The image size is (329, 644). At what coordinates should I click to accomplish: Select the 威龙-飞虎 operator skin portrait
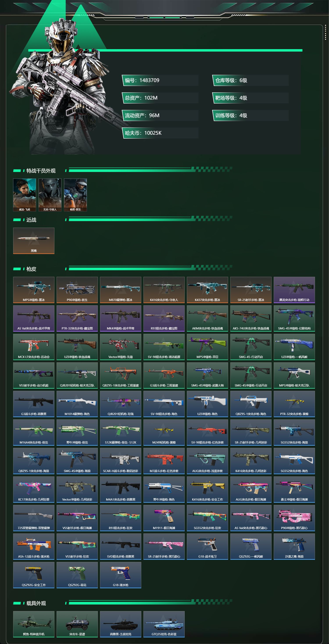[25, 195]
